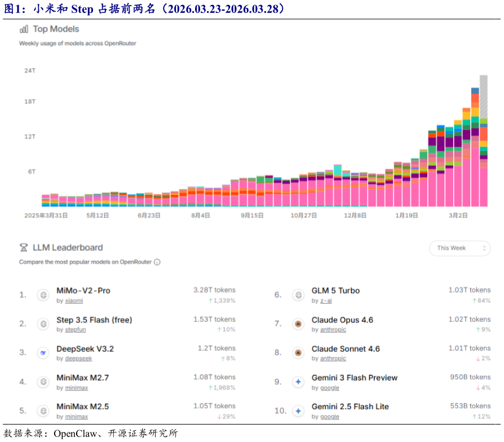The height and width of the screenshot is (442, 504).
Task: Click the MiMo-V2-Pro model icon
Action: click(x=43, y=295)
